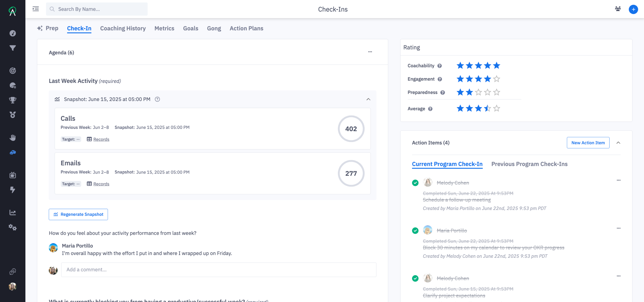Screen dimensions: 644x302
Task: Open the trophy icon in the sidebar
Action: pyautogui.click(x=13, y=100)
